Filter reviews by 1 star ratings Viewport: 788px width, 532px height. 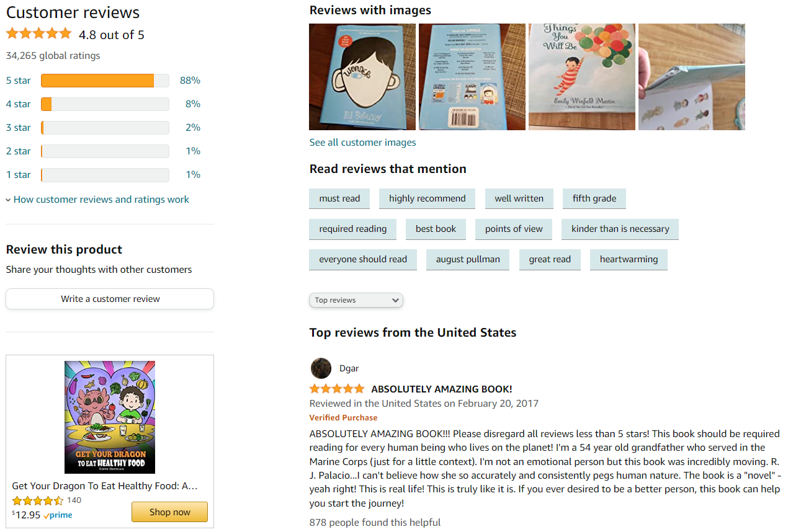point(18,174)
